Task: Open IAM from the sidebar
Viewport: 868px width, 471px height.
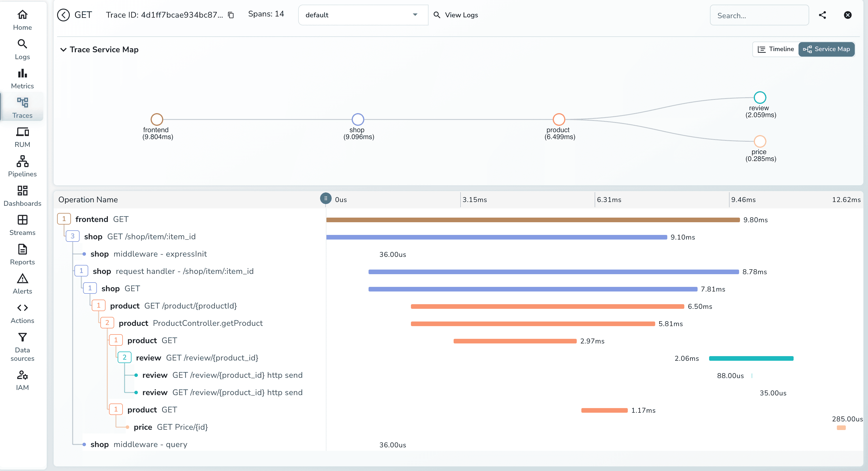Action: 22,380
